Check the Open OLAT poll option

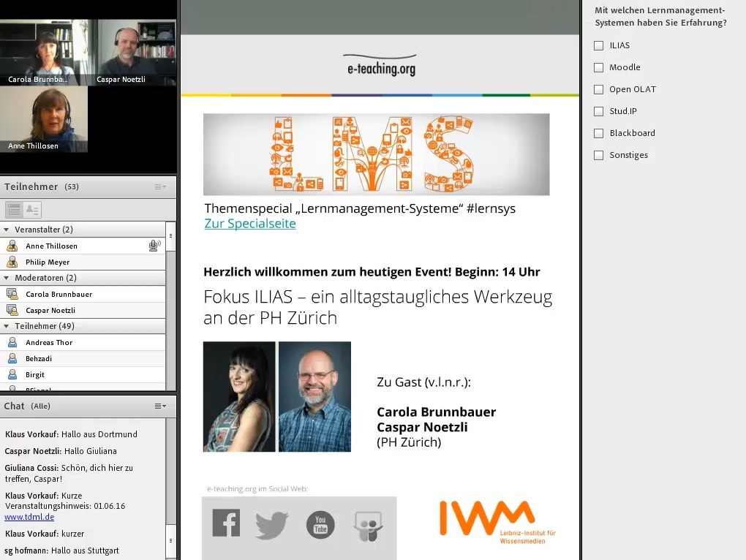click(598, 89)
